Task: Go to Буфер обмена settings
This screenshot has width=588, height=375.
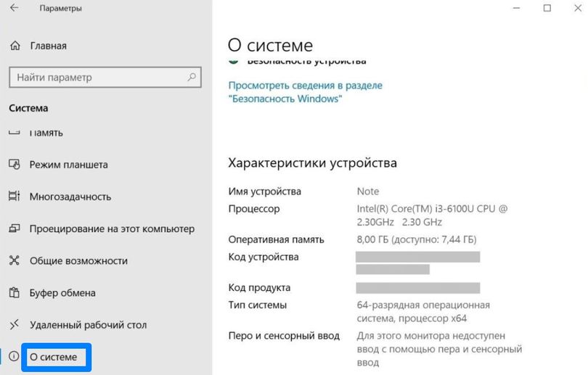Action: 62,293
